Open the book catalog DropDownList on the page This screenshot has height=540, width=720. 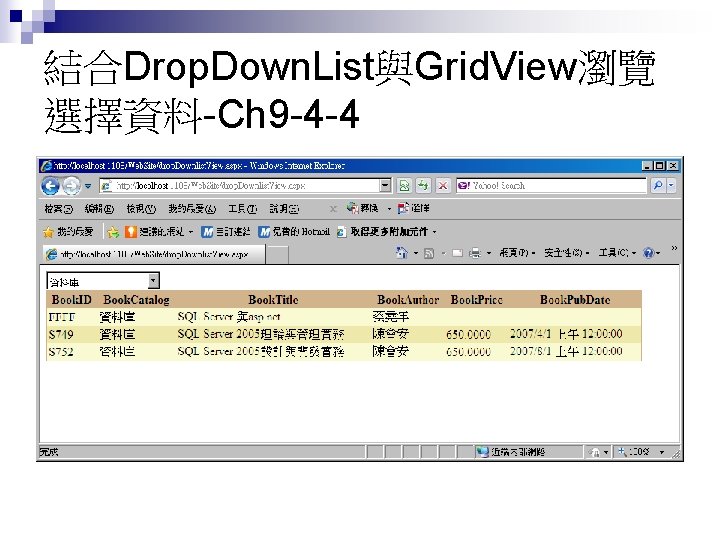coord(103,281)
